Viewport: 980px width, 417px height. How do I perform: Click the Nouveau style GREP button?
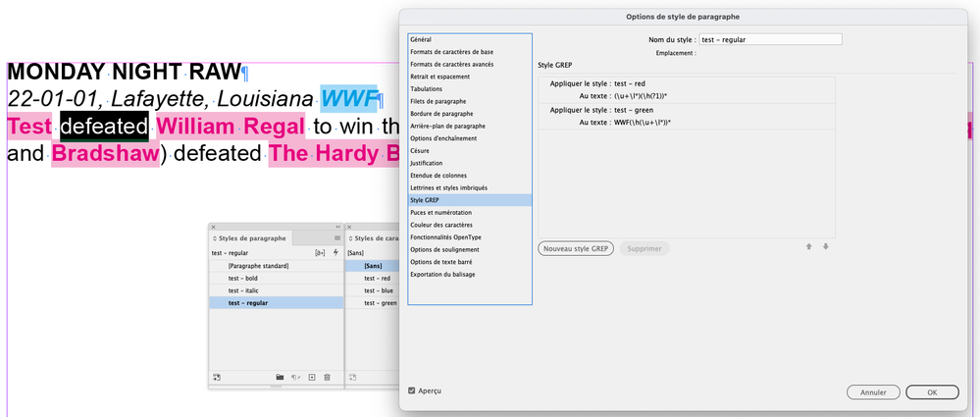[576, 248]
